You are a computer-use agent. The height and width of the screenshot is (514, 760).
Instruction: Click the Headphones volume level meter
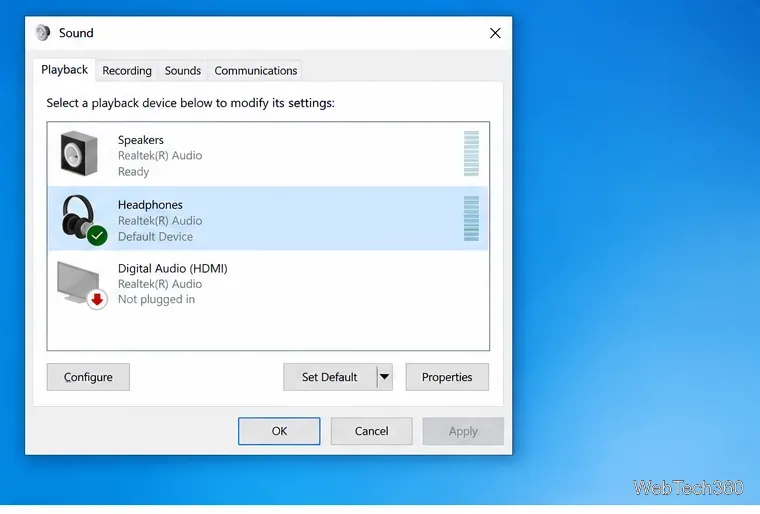471,218
